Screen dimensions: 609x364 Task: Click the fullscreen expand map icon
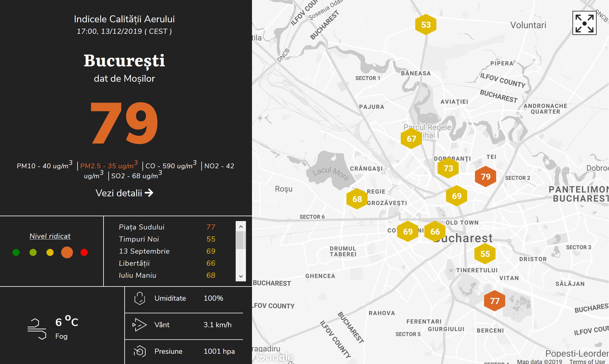pyautogui.click(x=584, y=23)
